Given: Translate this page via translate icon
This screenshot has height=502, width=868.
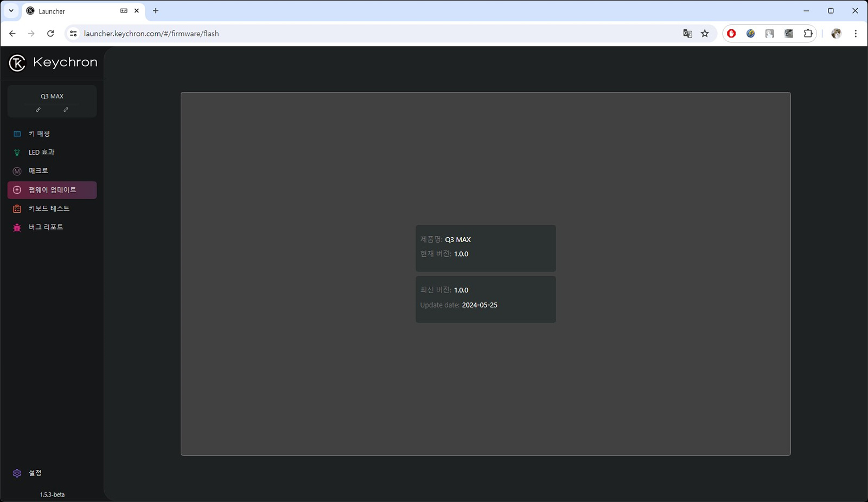Looking at the screenshot, I should point(687,34).
